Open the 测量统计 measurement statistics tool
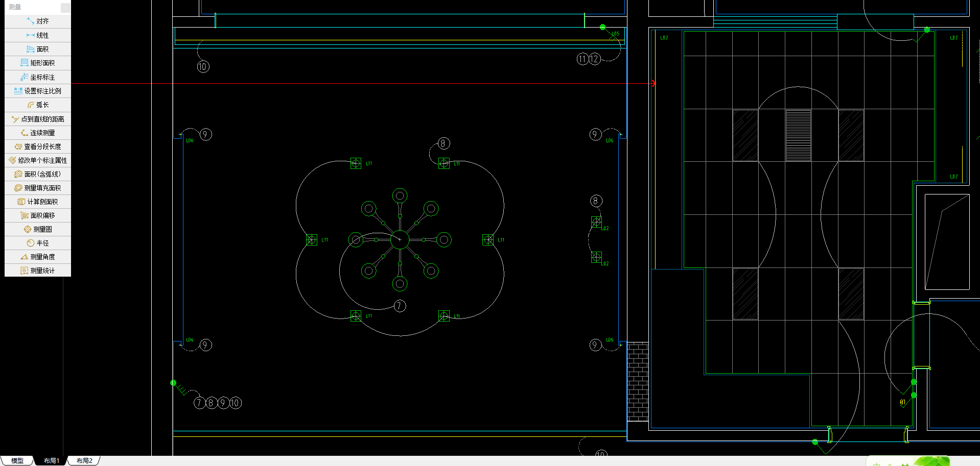Viewport: 980px width, 466px height. [x=38, y=271]
